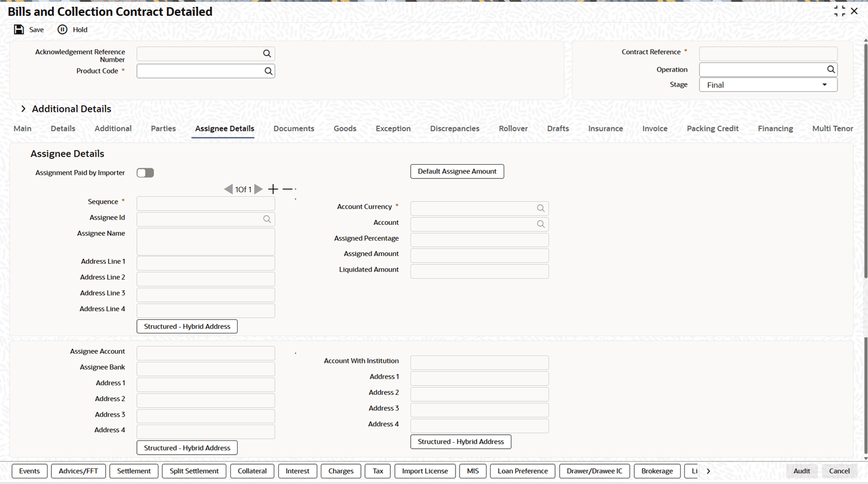Open Acknowledgement Reference Number search lookup
Screen dimensions: 868x484
click(267, 54)
